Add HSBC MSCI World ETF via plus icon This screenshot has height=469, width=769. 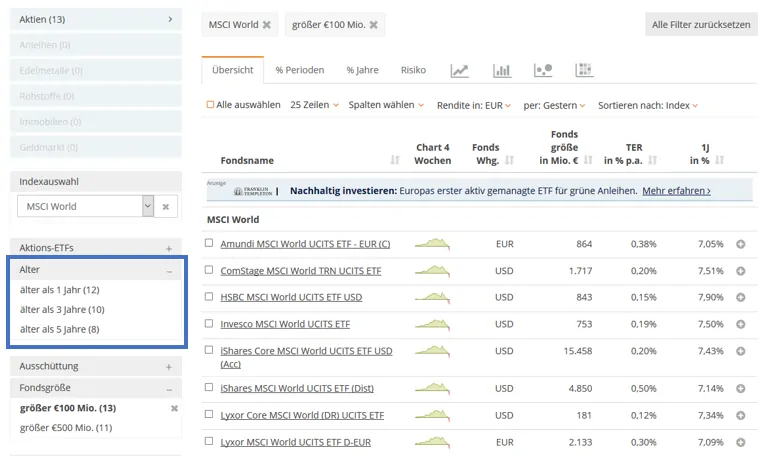741,297
